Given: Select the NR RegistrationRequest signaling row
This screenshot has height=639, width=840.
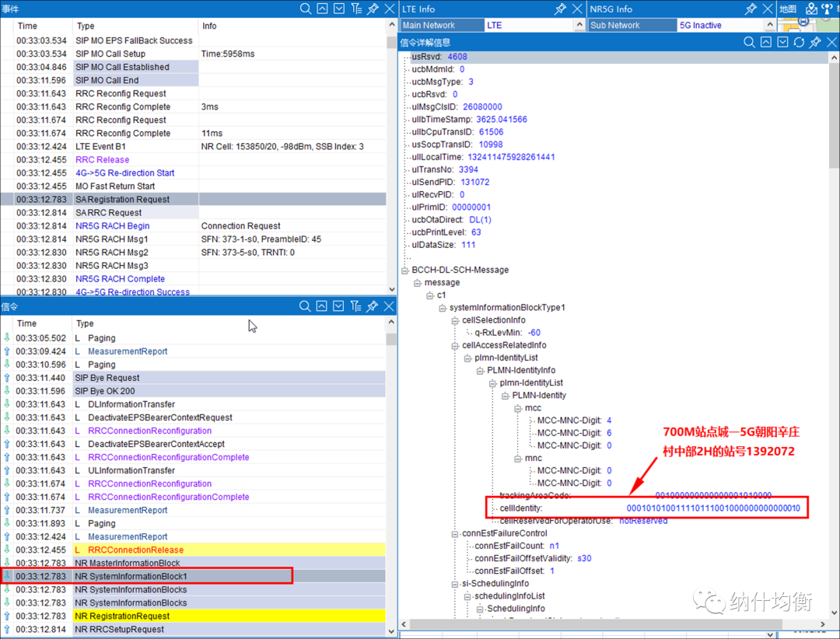Looking at the screenshot, I should click(193, 616).
